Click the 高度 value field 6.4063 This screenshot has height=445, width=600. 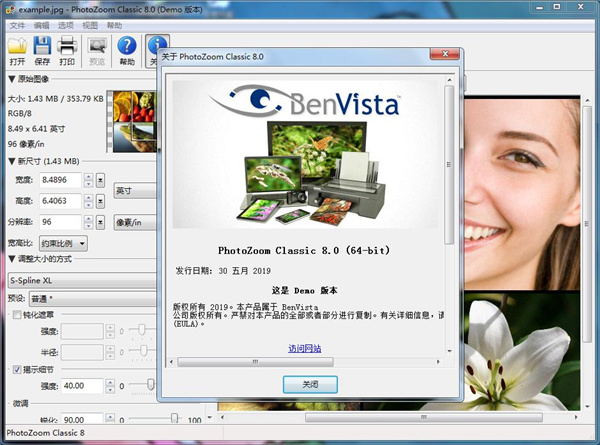[x=60, y=201]
